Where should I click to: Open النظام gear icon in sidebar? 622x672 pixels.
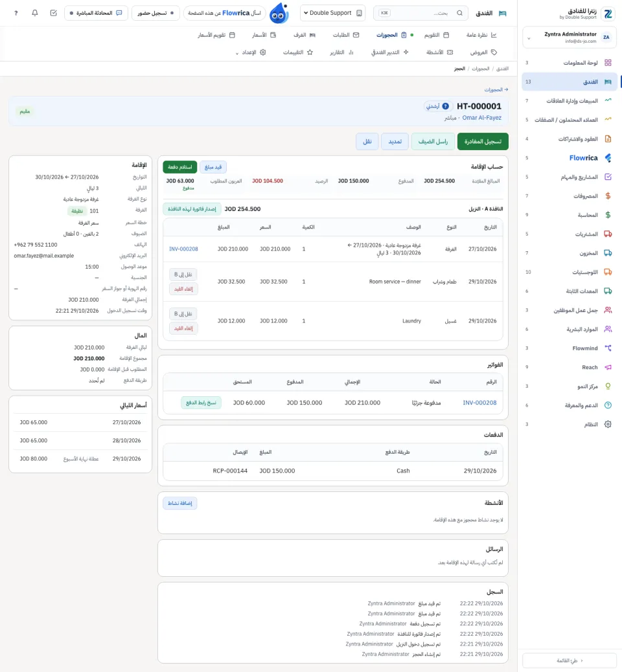click(x=608, y=424)
